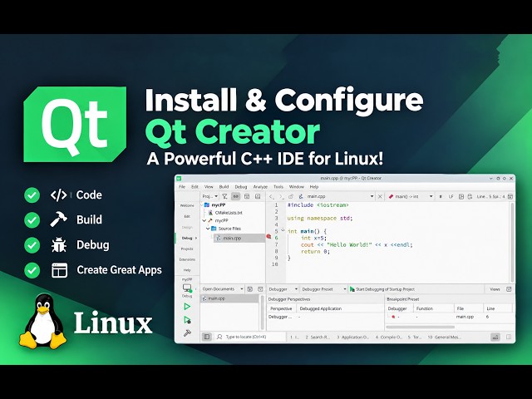This screenshot has width=532, height=399.
Task: Click the Start Debugging run icon in sidebar
Action: [x=187, y=320]
